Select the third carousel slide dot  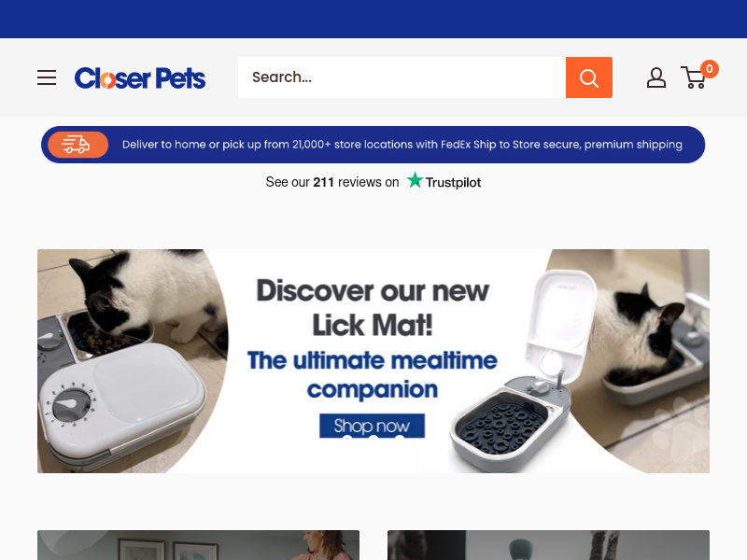pyautogui.click(x=399, y=439)
